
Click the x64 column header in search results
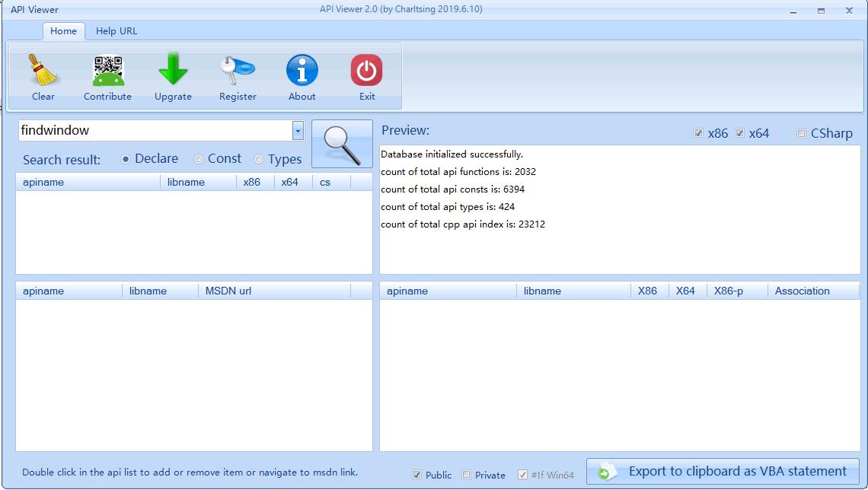tap(293, 183)
